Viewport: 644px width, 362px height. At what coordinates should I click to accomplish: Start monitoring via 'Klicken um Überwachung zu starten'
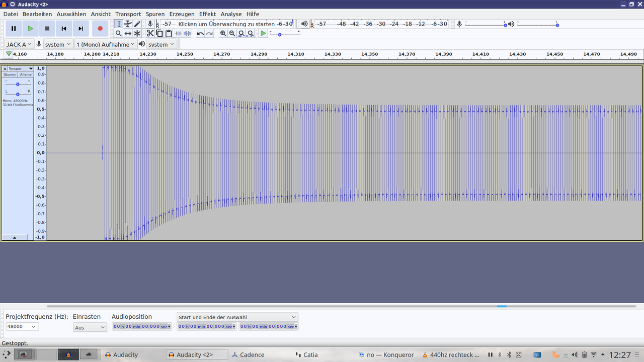[226, 24]
